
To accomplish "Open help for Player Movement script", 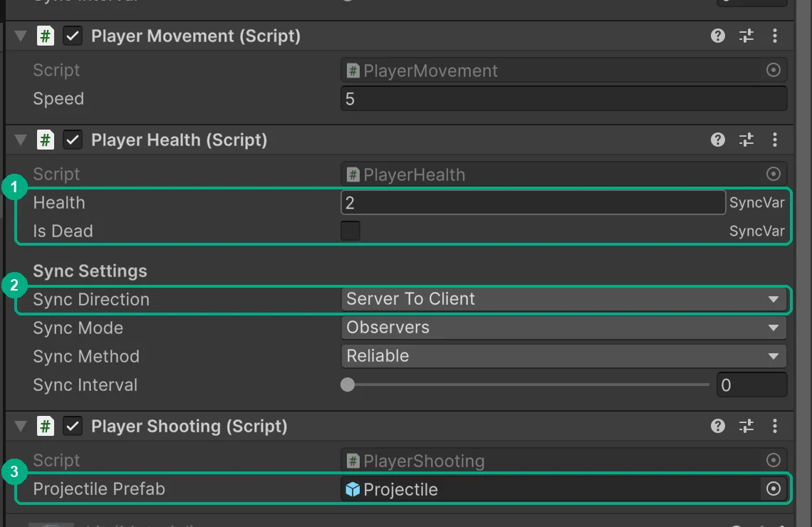I will point(718,36).
